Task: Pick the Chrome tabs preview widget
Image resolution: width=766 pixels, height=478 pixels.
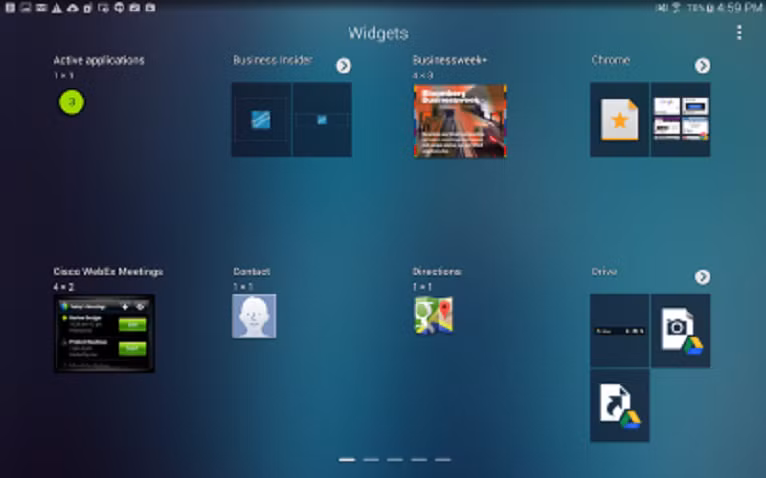Action: (681, 120)
